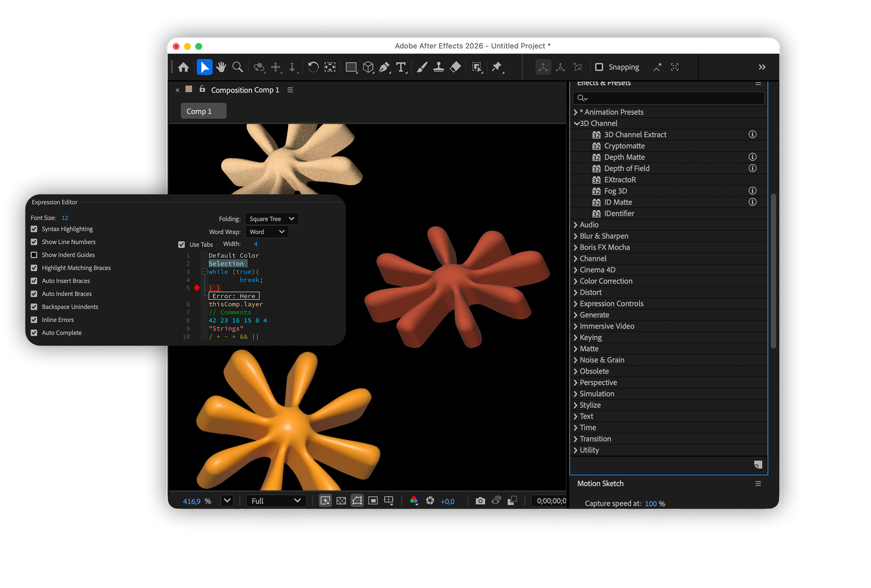
Task: Open the Word Wrap dropdown
Action: pyautogui.click(x=267, y=232)
